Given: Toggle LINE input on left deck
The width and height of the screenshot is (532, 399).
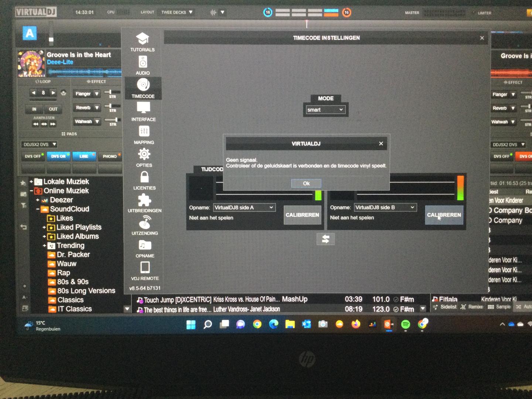Looking at the screenshot, I should 84,156.
